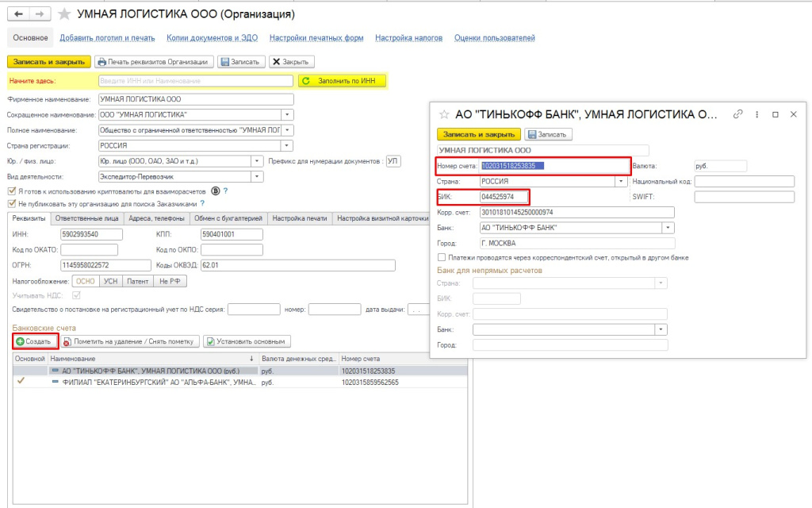
Task: Open Настройка печати tab
Action: coord(300,218)
